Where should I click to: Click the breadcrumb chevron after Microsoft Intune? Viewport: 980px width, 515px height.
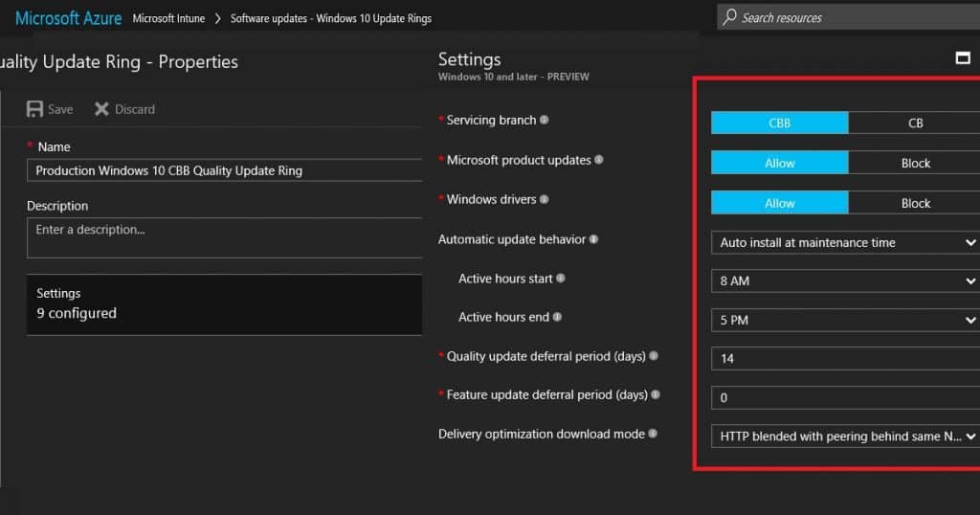pyautogui.click(x=217, y=19)
